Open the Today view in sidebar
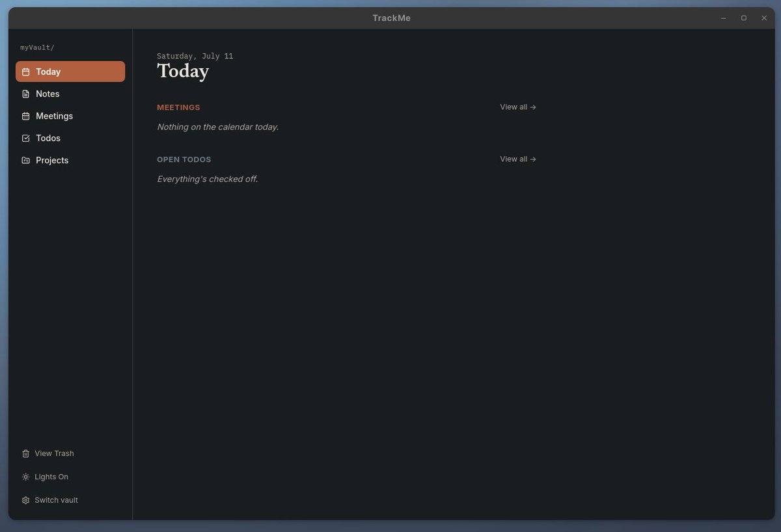Image resolution: width=781 pixels, height=532 pixels. click(x=70, y=72)
